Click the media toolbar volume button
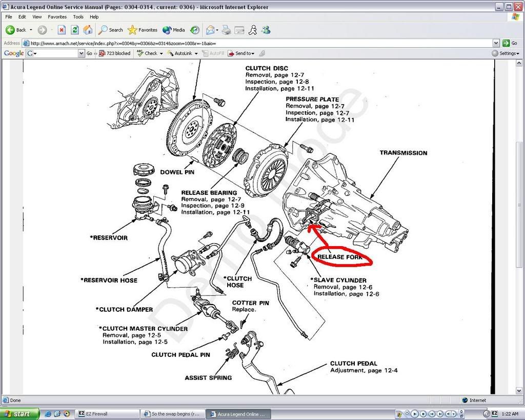525x420 pixels. click(449, 414)
